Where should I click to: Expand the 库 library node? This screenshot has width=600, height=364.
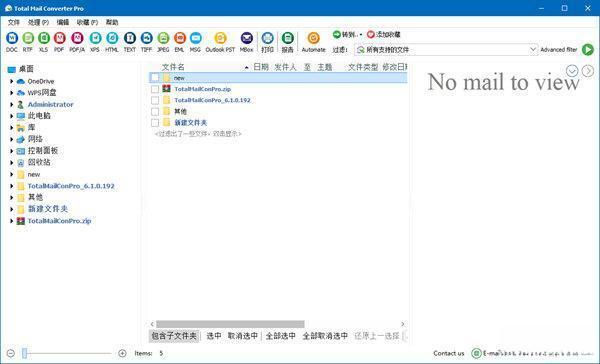pyautogui.click(x=11, y=127)
